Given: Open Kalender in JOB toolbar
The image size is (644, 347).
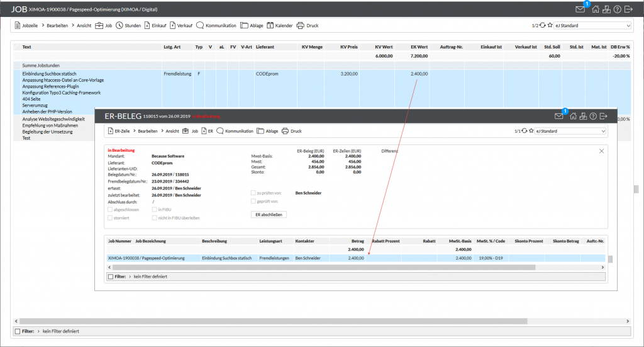Looking at the screenshot, I should (x=280, y=25).
